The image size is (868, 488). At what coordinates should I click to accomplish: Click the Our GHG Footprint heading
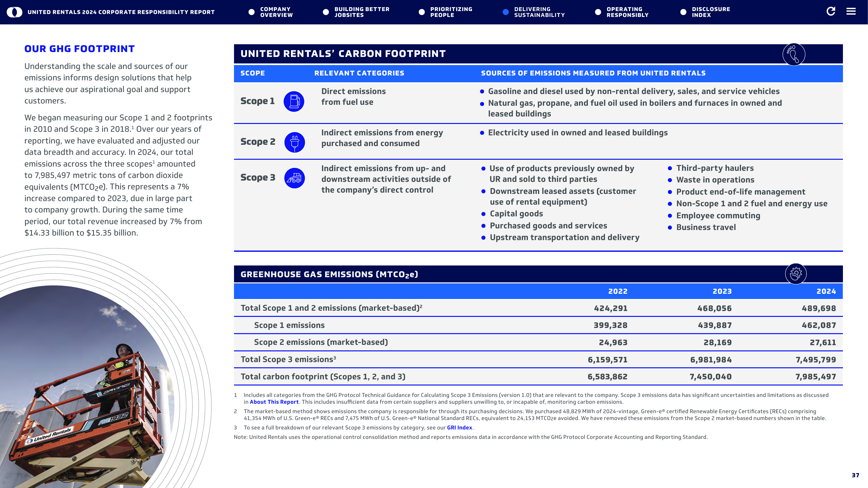click(79, 49)
